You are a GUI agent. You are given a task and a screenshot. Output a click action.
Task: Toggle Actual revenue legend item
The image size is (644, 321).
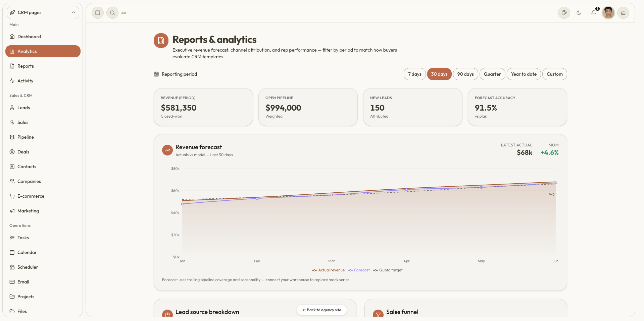(x=328, y=270)
